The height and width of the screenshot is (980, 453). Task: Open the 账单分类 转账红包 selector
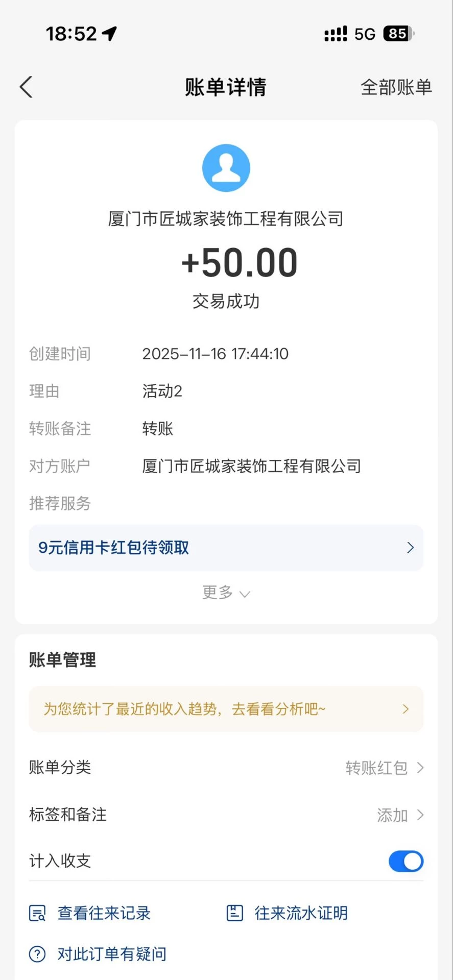384,768
